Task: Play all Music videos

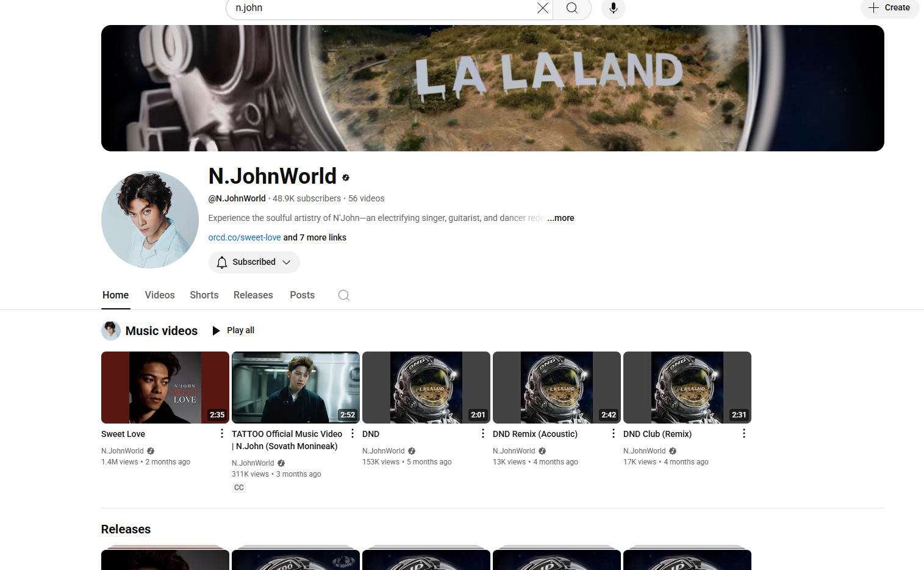Action: pyautogui.click(x=233, y=330)
